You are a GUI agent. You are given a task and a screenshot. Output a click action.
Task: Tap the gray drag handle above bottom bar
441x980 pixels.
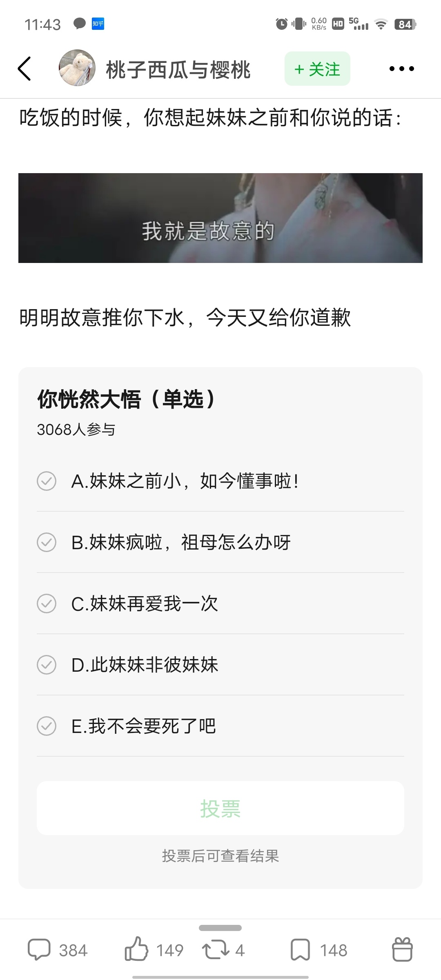tap(220, 928)
